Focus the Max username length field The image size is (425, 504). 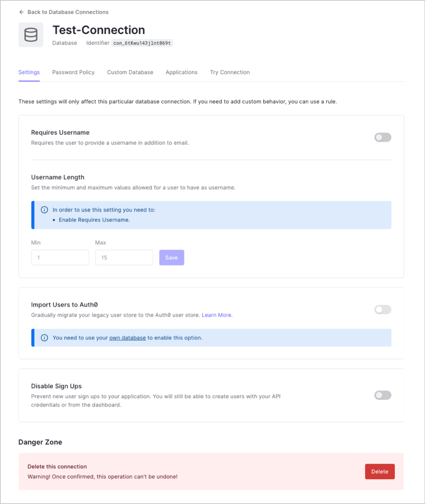pyautogui.click(x=124, y=257)
